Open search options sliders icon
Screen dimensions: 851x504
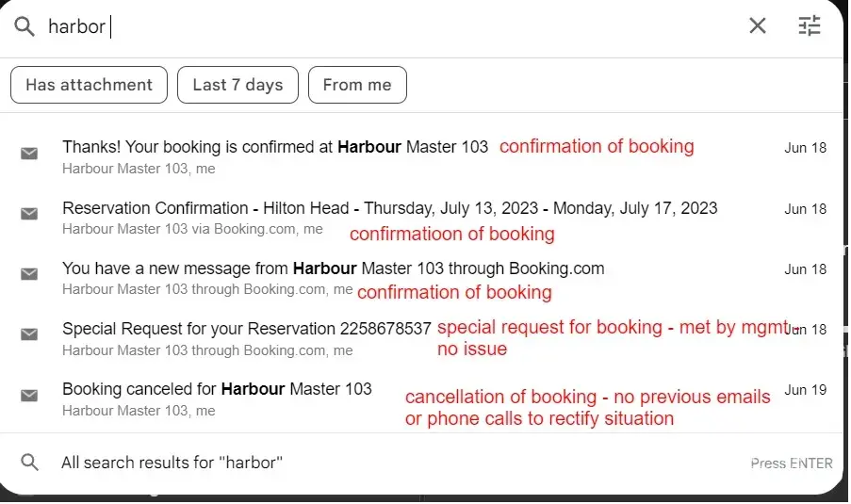tap(810, 26)
